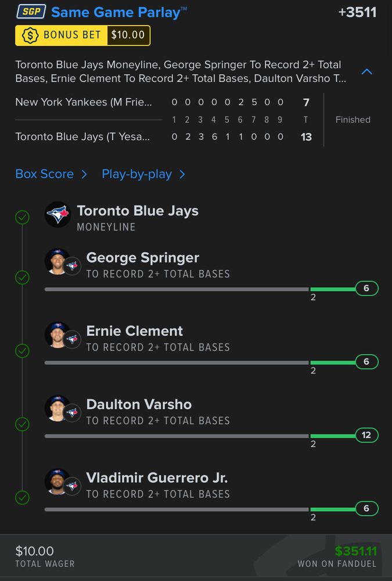
Task: Tap the Toronto Blue Jays team logo
Action: tap(58, 214)
